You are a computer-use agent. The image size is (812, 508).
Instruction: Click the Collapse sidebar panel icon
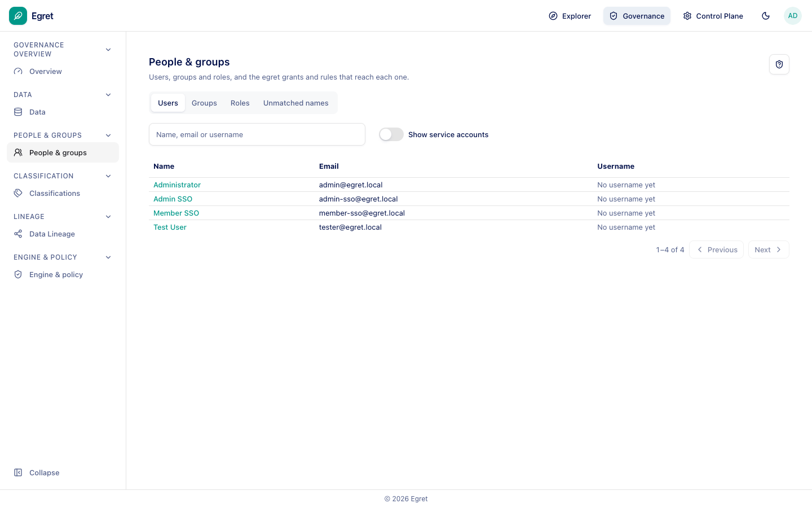[18, 473]
